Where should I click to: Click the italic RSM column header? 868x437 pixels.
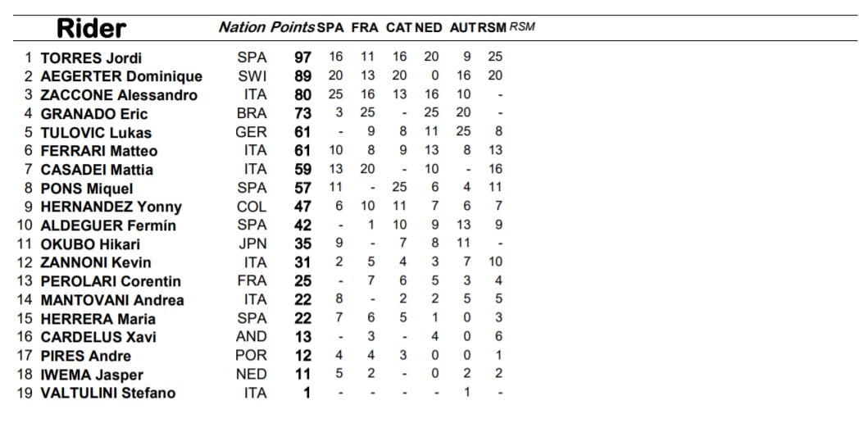tap(522, 26)
